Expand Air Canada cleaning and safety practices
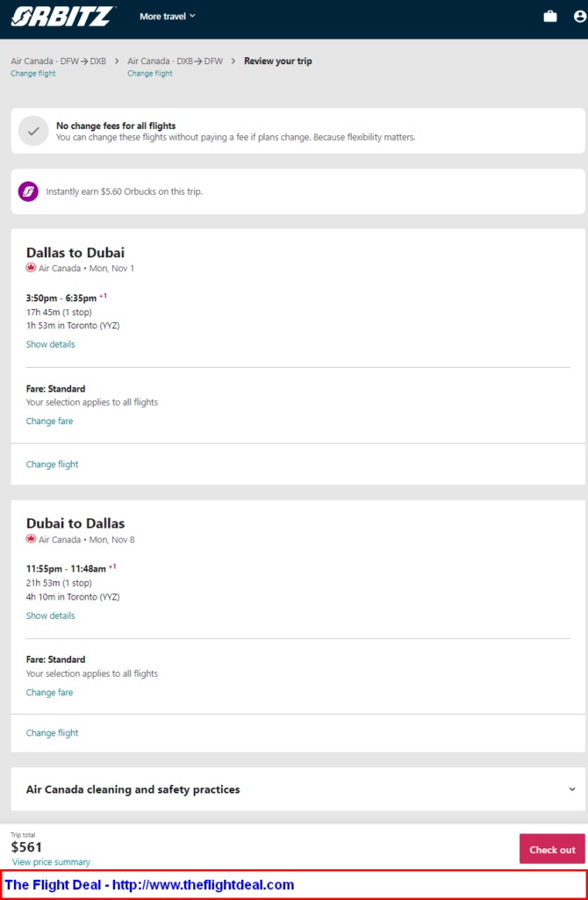588x900 pixels. click(x=298, y=789)
